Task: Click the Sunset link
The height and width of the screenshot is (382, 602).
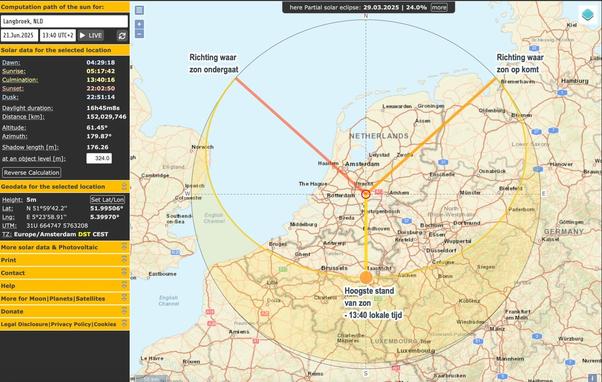Action: pos(13,89)
